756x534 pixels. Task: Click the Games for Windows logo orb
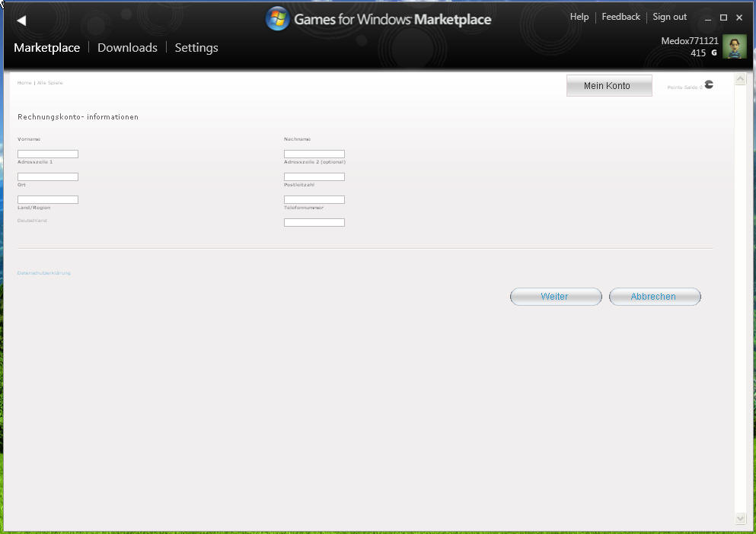[277, 19]
